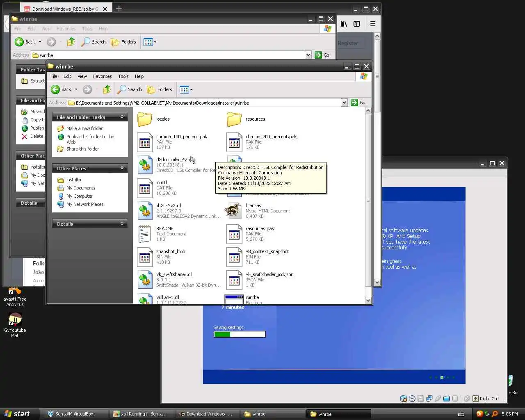Collapse Other Places panel in front window
525x420 pixels.
coord(122,168)
